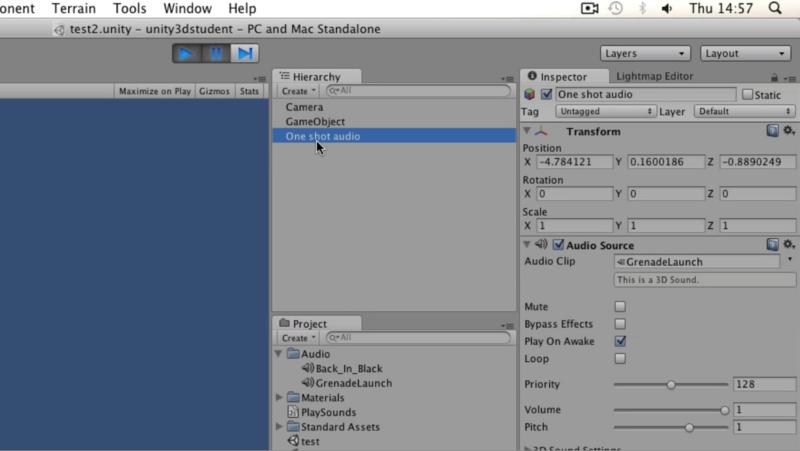Click the Step frame button
Image resolution: width=800 pixels, height=451 pixels.
(245, 54)
